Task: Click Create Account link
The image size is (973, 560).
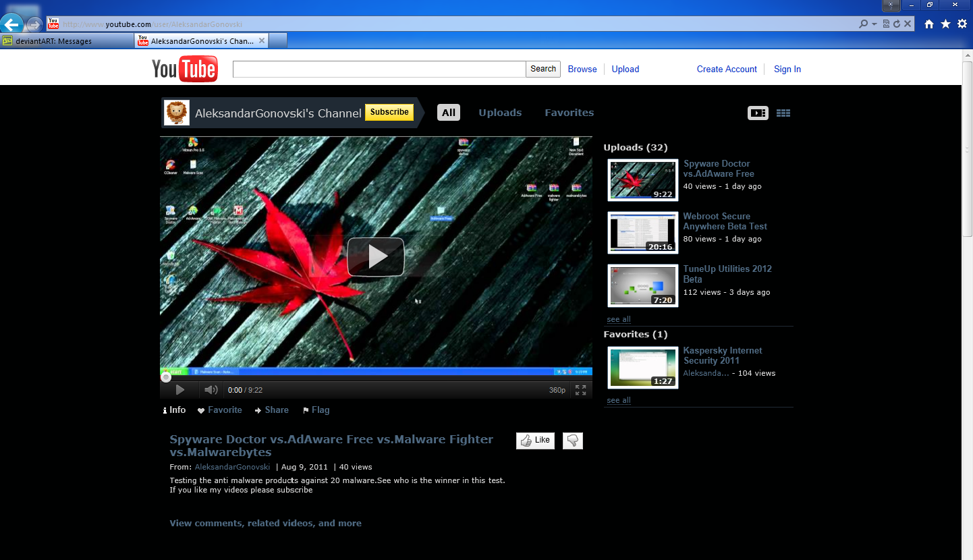Action: [x=727, y=69]
